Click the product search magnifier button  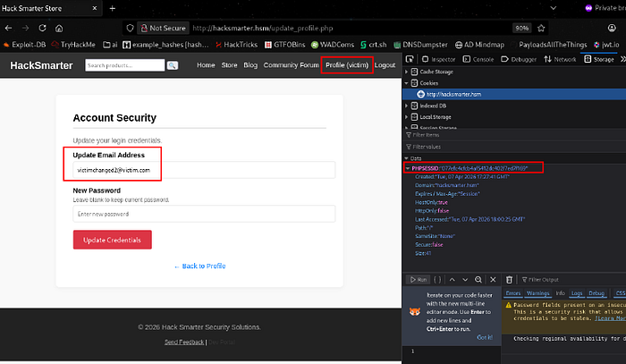173,65
